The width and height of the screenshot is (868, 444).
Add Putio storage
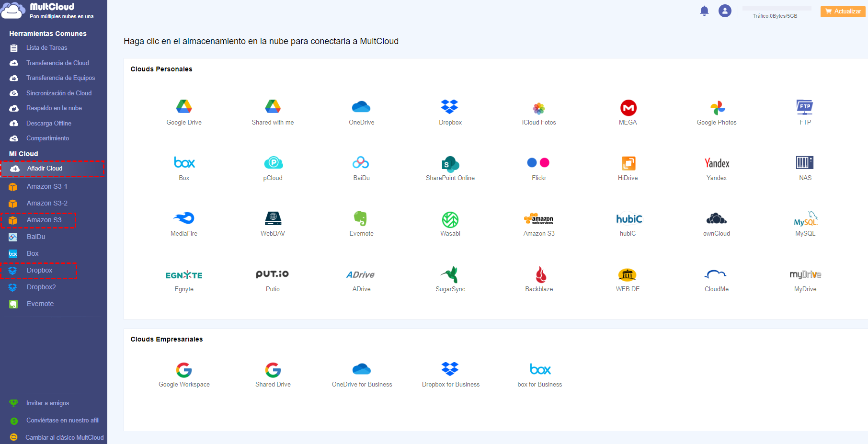[x=273, y=279]
